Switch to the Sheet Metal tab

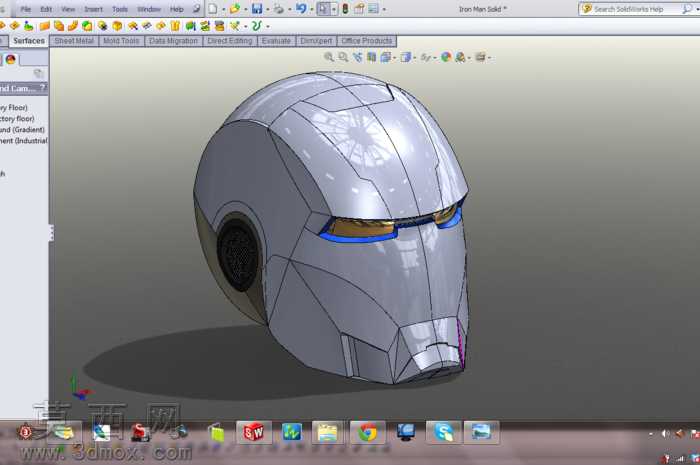click(x=74, y=41)
